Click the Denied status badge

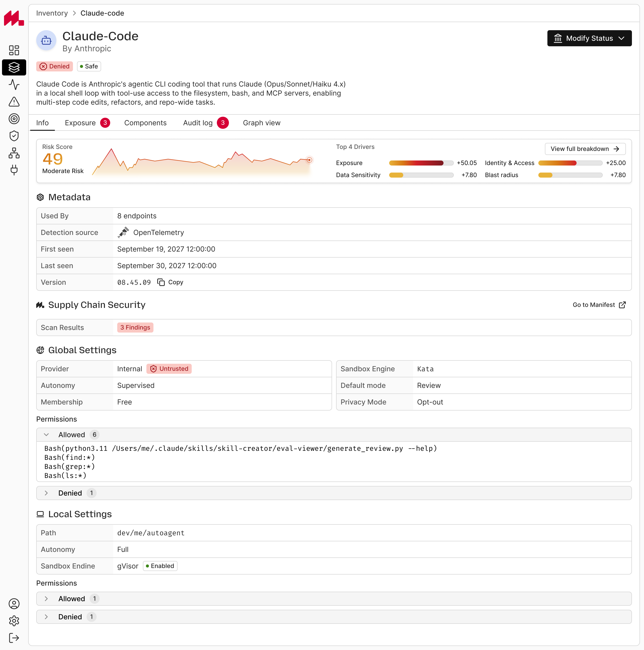[55, 66]
